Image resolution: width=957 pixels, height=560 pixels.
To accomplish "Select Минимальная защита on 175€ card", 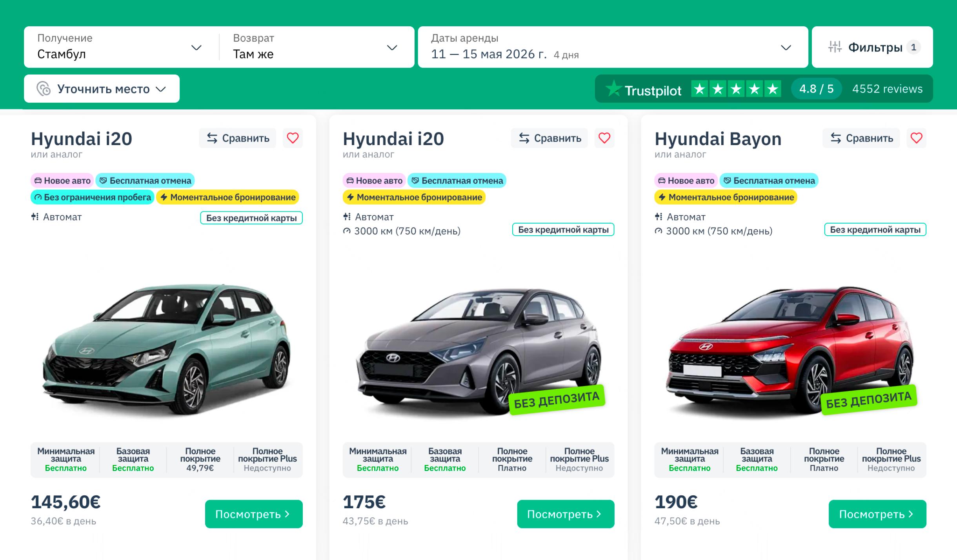I will 378,459.
